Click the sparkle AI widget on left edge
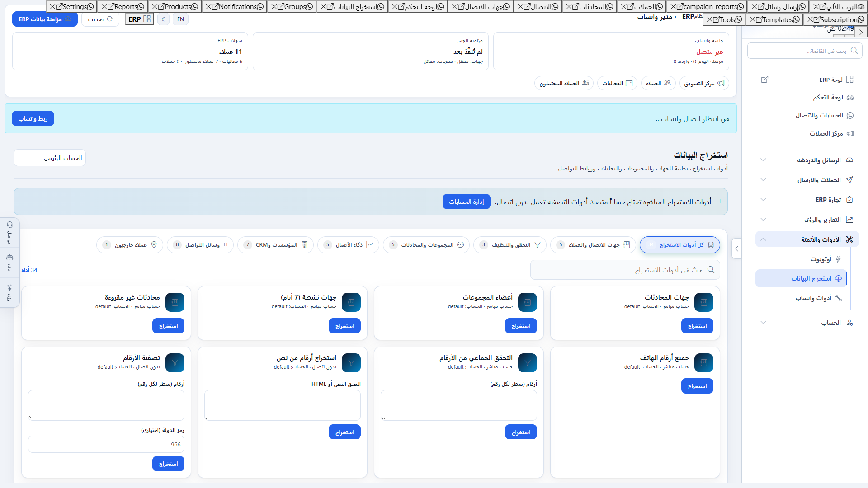 10,292
